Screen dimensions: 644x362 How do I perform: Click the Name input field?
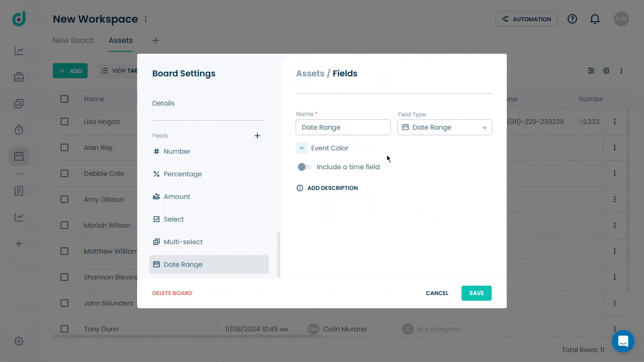pyautogui.click(x=343, y=127)
